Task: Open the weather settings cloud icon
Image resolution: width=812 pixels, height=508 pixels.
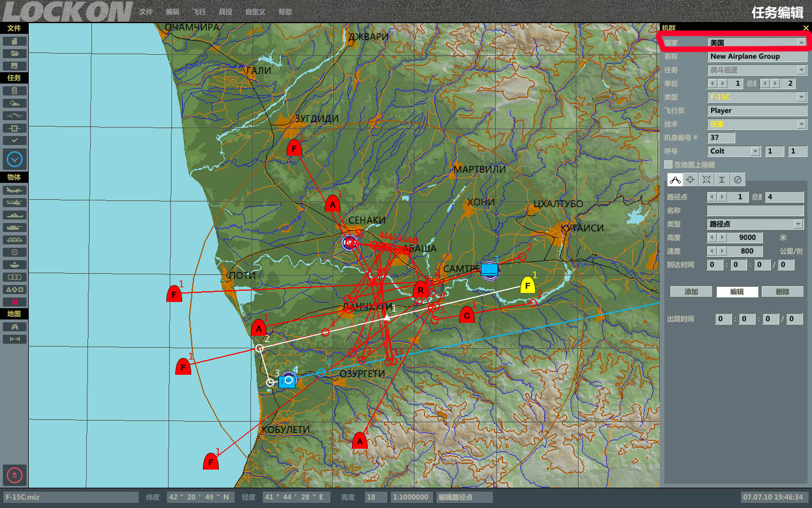Action: point(15,103)
